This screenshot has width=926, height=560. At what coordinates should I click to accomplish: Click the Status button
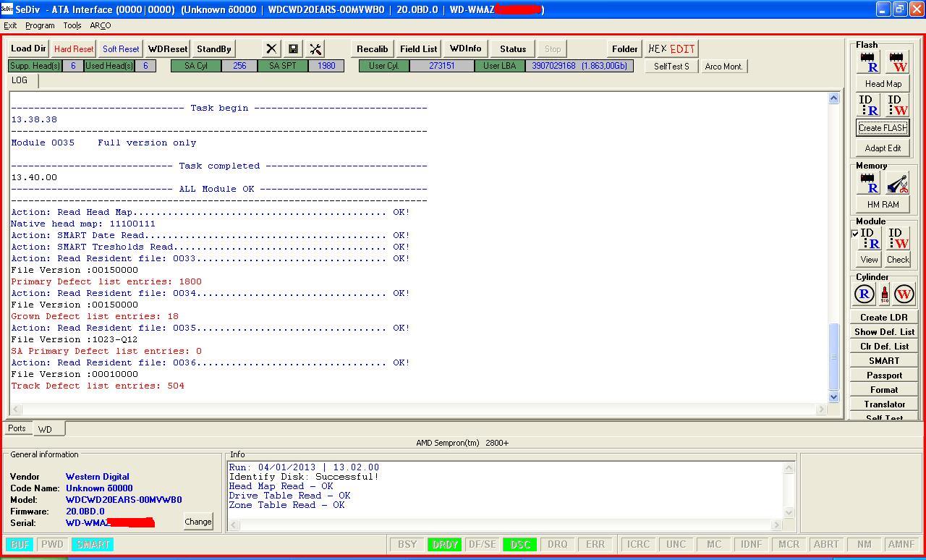(x=513, y=48)
